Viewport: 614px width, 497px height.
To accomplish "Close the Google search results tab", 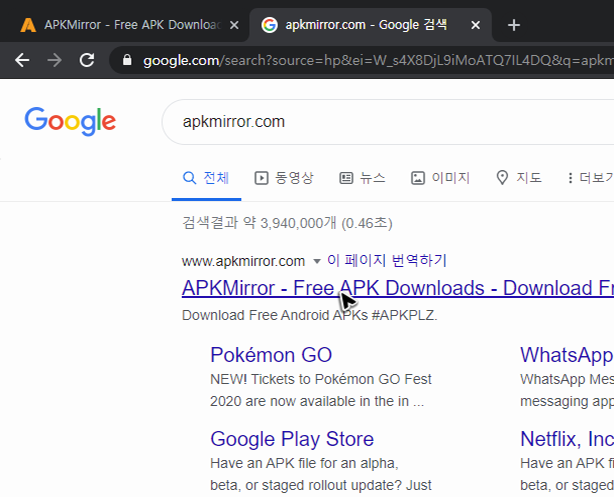I will click(475, 25).
